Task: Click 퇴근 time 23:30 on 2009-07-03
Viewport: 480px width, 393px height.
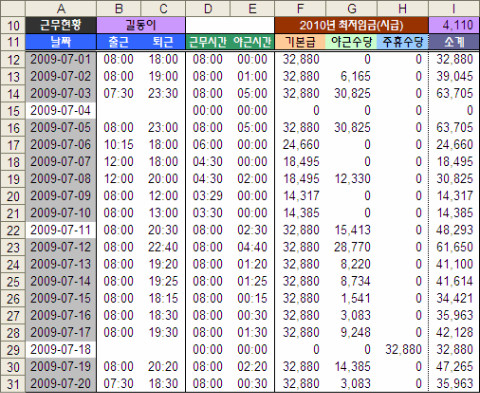Action: pyautogui.click(x=163, y=94)
